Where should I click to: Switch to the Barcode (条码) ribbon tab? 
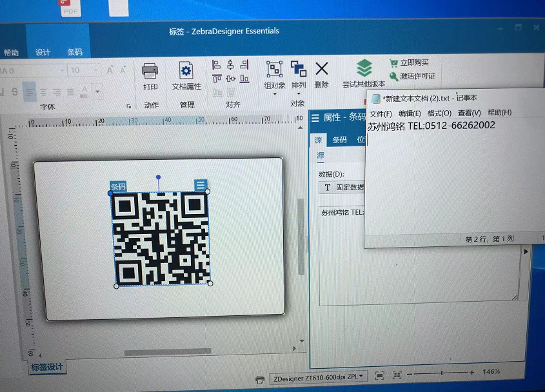75,52
